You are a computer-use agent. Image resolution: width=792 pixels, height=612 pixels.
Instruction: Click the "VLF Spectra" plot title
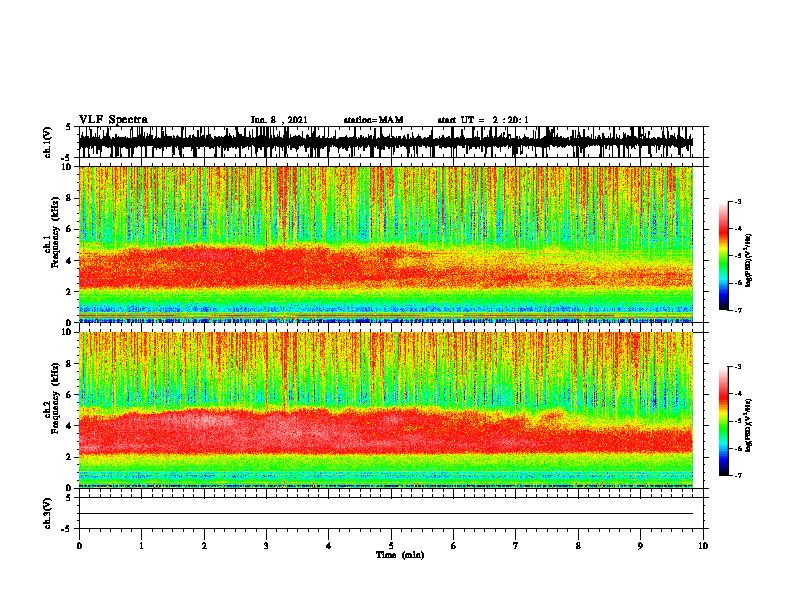(x=113, y=120)
